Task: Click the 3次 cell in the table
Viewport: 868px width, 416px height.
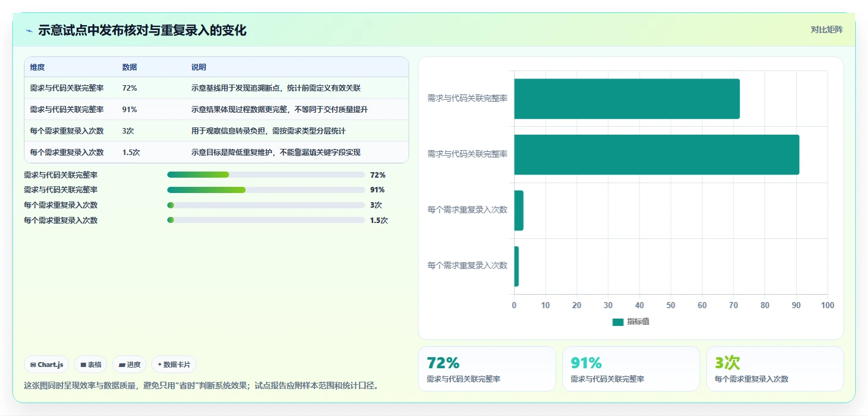Action: pyautogui.click(x=128, y=131)
